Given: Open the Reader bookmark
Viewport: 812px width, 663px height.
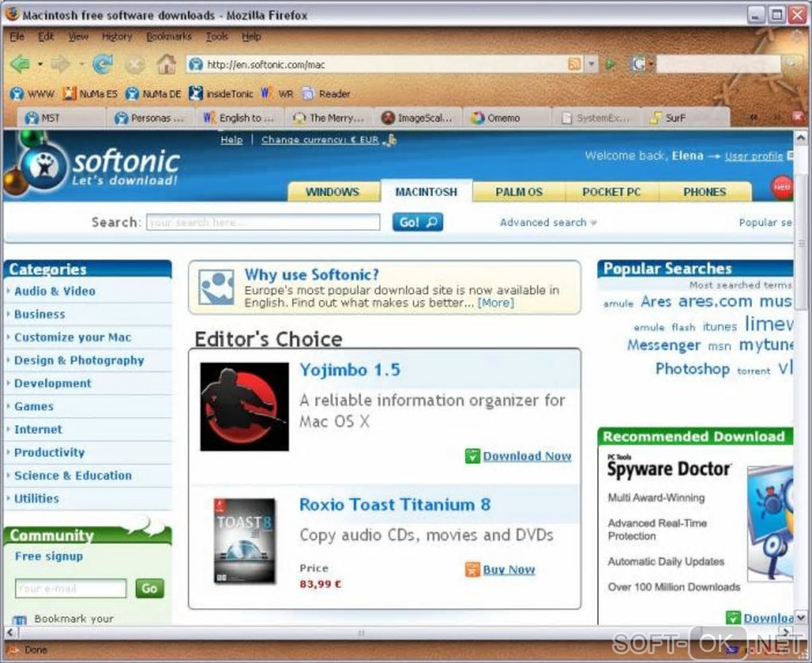Looking at the screenshot, I should click(326, 94).
